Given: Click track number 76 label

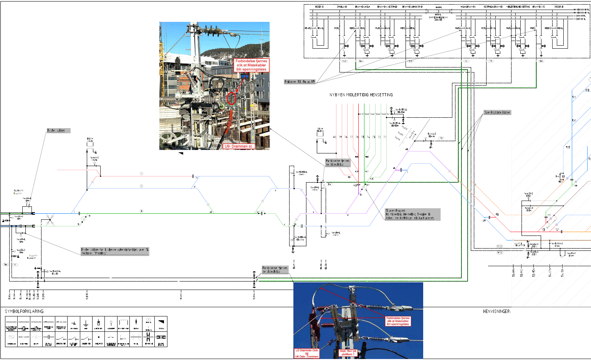Looking at the screenshot, I should 357,137.
